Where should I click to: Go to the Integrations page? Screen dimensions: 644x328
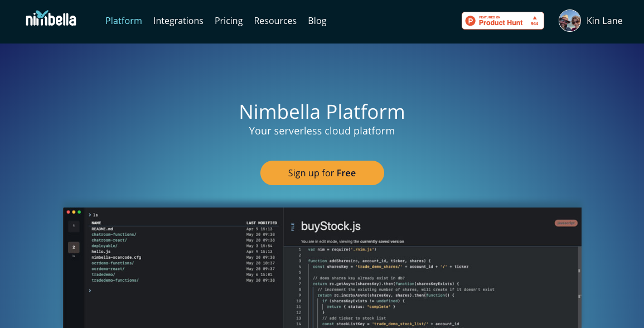178,21
